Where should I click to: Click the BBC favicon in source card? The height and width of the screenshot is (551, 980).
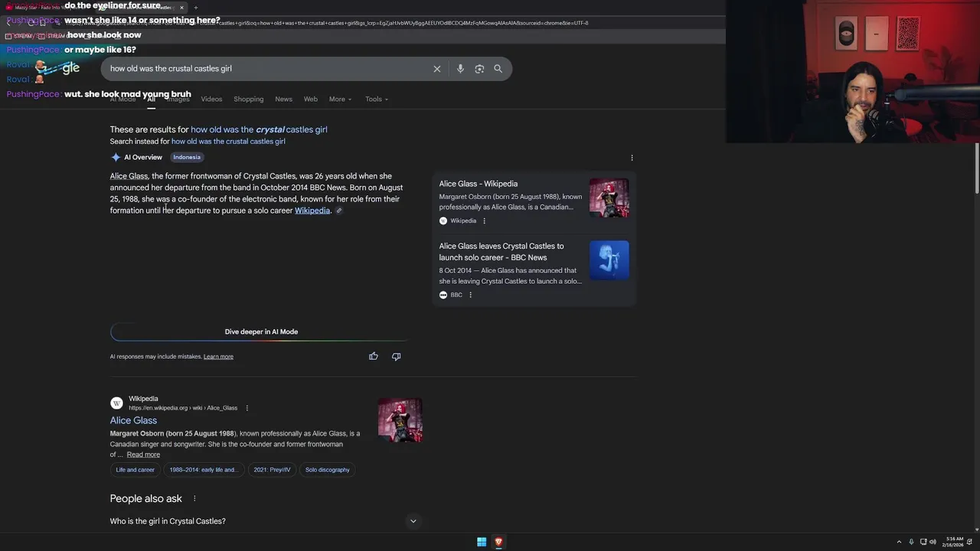(443, 295)
